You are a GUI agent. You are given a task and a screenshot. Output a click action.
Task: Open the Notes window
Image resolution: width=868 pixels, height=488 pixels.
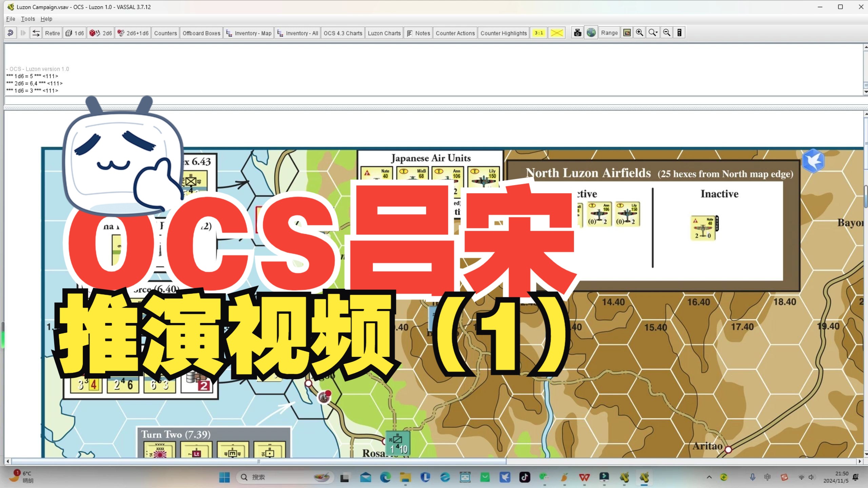pos(418,33)
